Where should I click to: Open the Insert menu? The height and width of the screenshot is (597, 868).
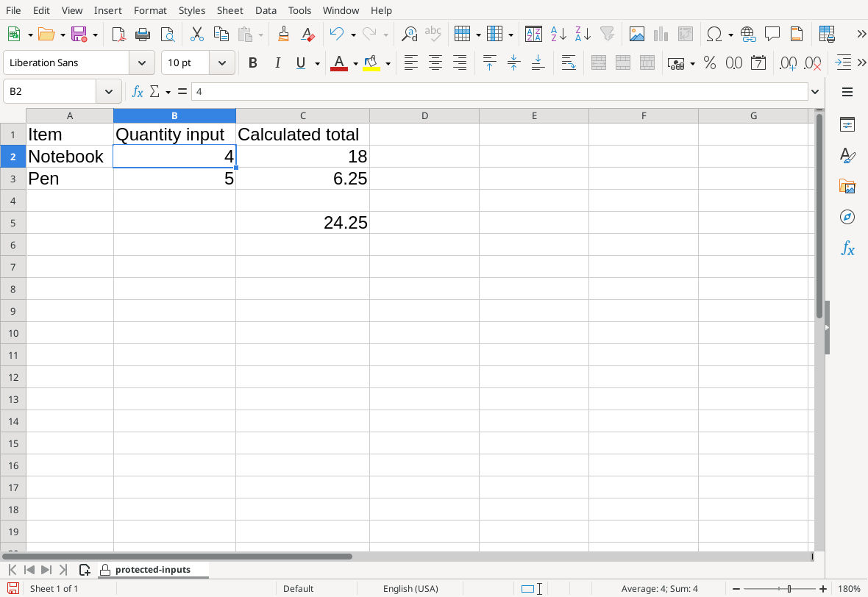tap(108, 10)
